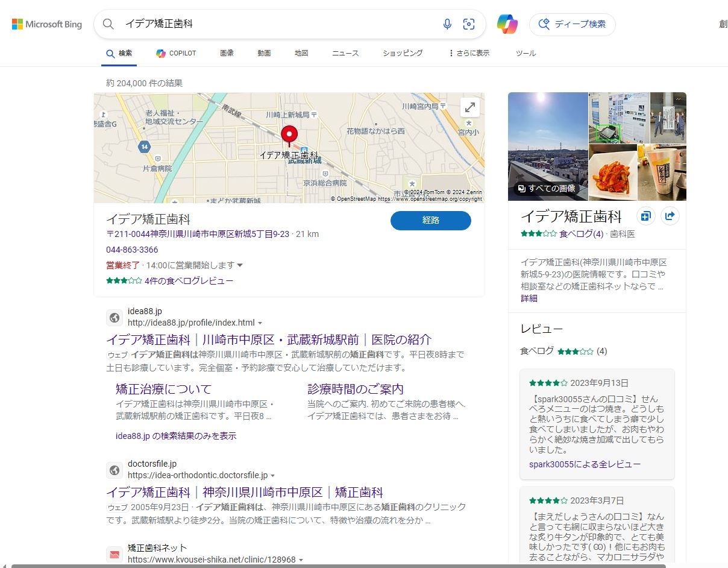Click the globe favicon next to doctorsfile.jp
This screenshot has height=568, width=728.
click(115, 470)
